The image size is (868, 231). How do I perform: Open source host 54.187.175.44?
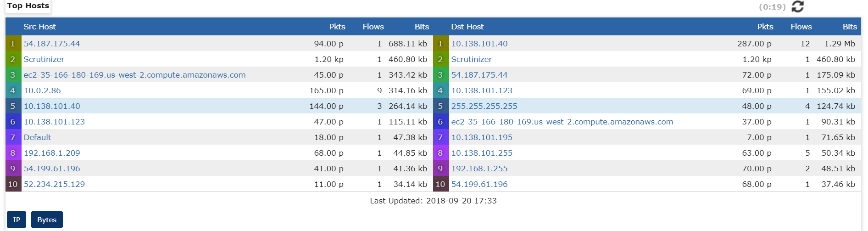[x=52, y=44]
